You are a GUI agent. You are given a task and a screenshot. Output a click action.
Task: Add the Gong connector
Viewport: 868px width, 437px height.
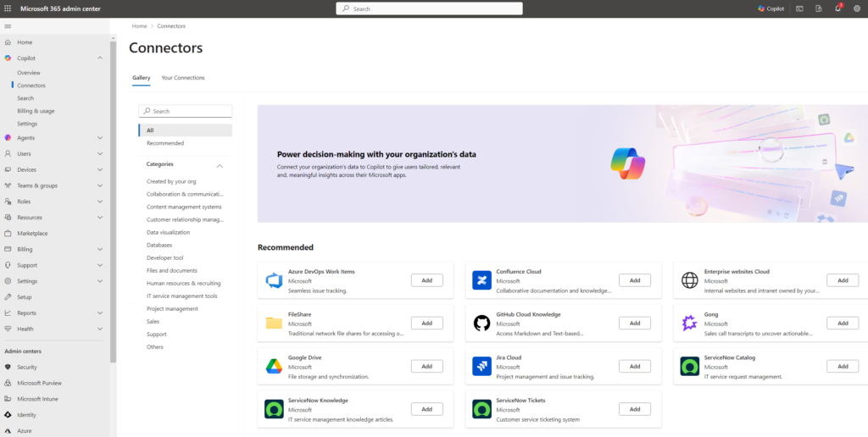[842, 323]
